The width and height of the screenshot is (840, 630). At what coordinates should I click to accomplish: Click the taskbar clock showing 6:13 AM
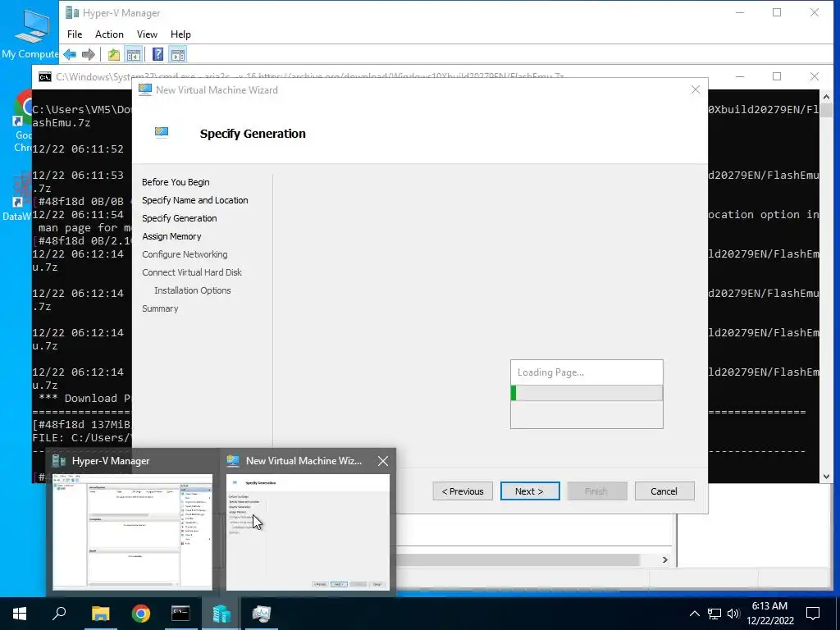pyautogui.click(x=769, y=614)
